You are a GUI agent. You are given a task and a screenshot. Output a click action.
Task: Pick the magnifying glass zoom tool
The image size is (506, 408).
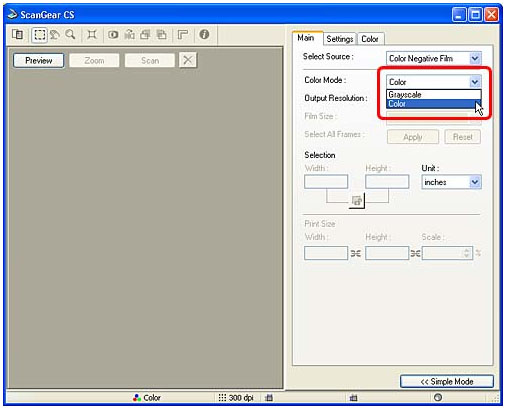click(x=70, y=35)
